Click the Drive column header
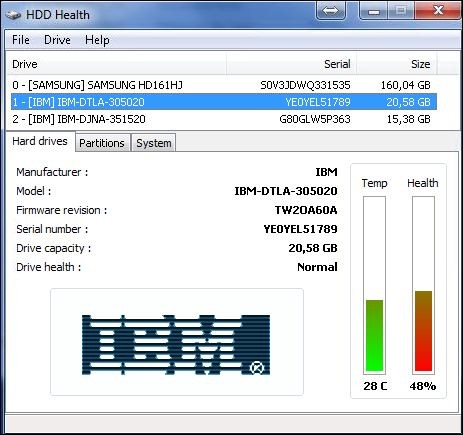This screenshot has width=463, height=435. [117, 64]
